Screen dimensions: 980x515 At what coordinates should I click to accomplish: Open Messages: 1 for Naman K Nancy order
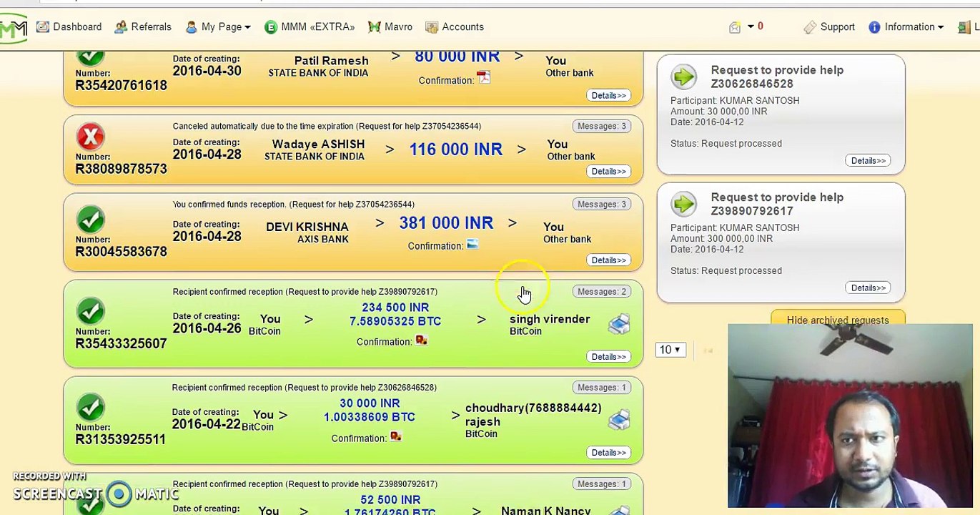(602, 484)
